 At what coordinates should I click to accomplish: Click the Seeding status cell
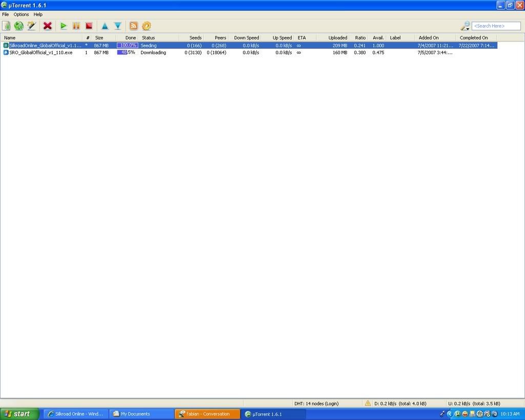click(149, 46)
